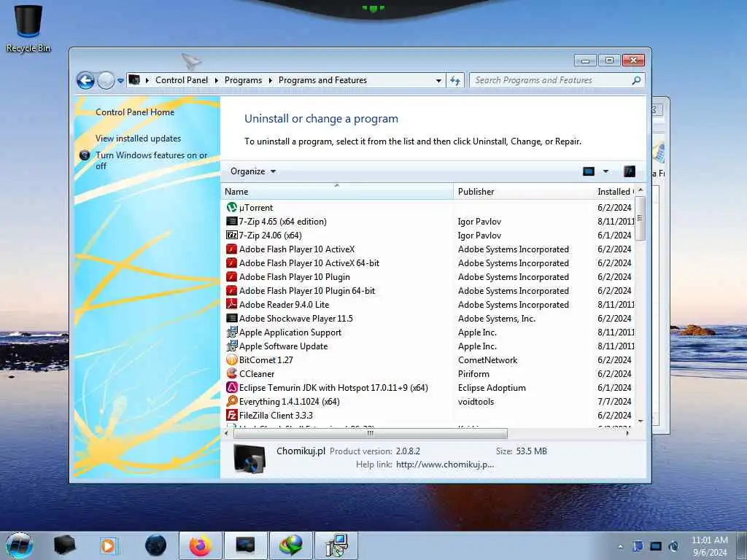Open the Recycle Bin desktop icon
The height and width of the screenshot is (560, 747).
pos(28,28)
